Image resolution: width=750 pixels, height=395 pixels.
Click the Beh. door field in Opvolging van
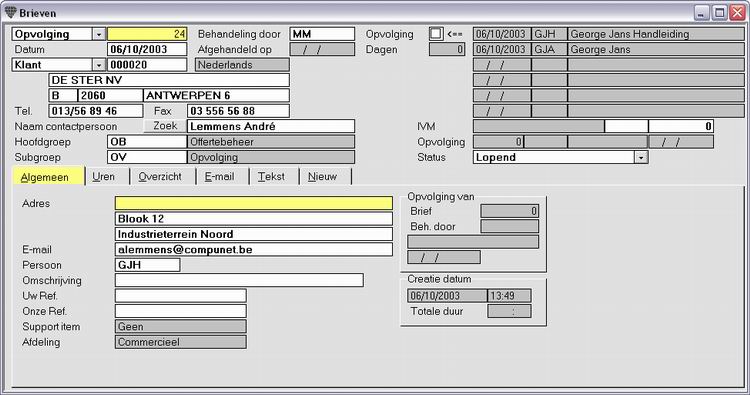[x=509, y=226]
